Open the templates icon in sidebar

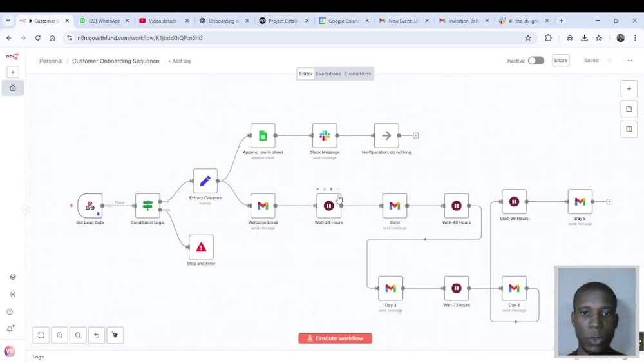13,277
